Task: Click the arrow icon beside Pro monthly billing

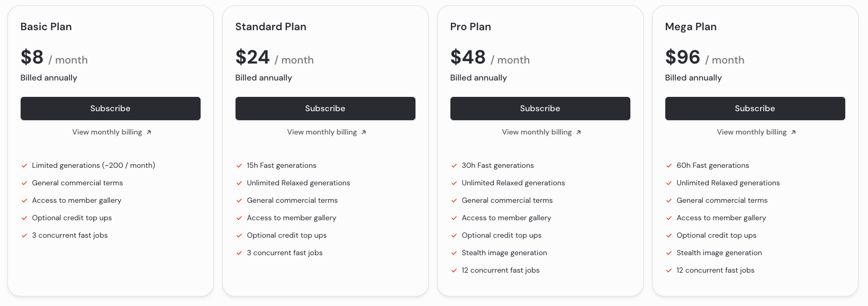Action: click(578, 132)
